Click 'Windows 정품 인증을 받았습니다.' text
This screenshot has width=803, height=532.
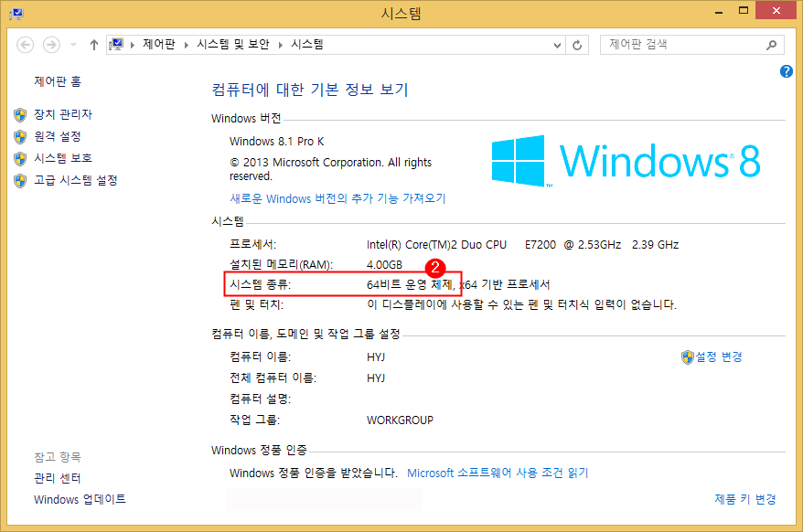(314, 473)
